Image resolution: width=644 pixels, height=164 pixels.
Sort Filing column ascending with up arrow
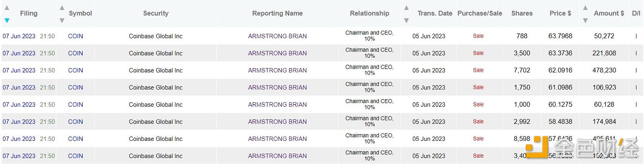[x=7, y=8]
